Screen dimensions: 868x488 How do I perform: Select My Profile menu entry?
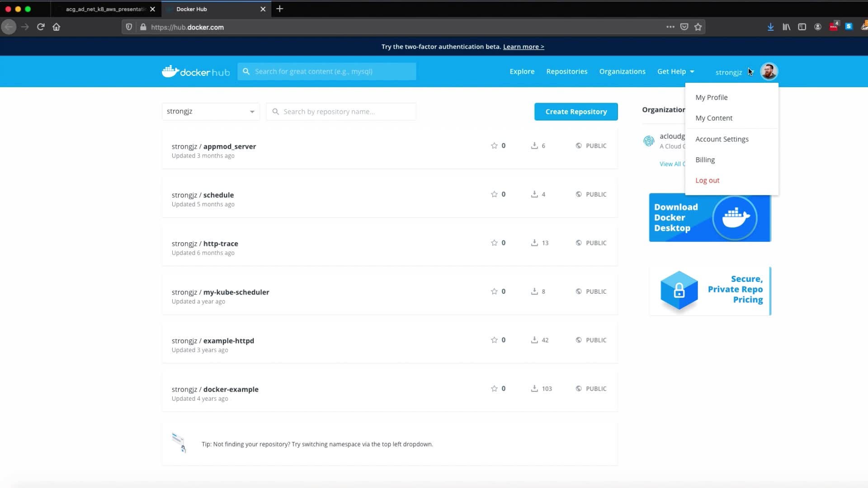[x=712, y=98]
